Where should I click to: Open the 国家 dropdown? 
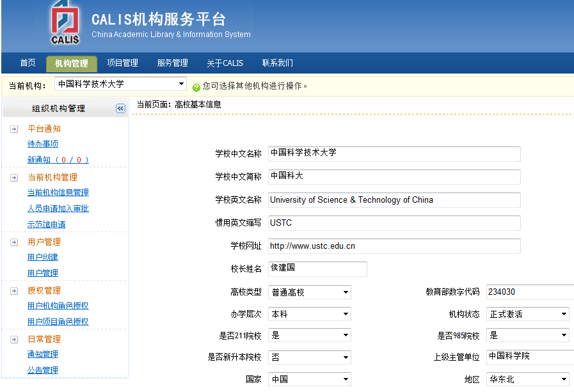click(310, 379)
